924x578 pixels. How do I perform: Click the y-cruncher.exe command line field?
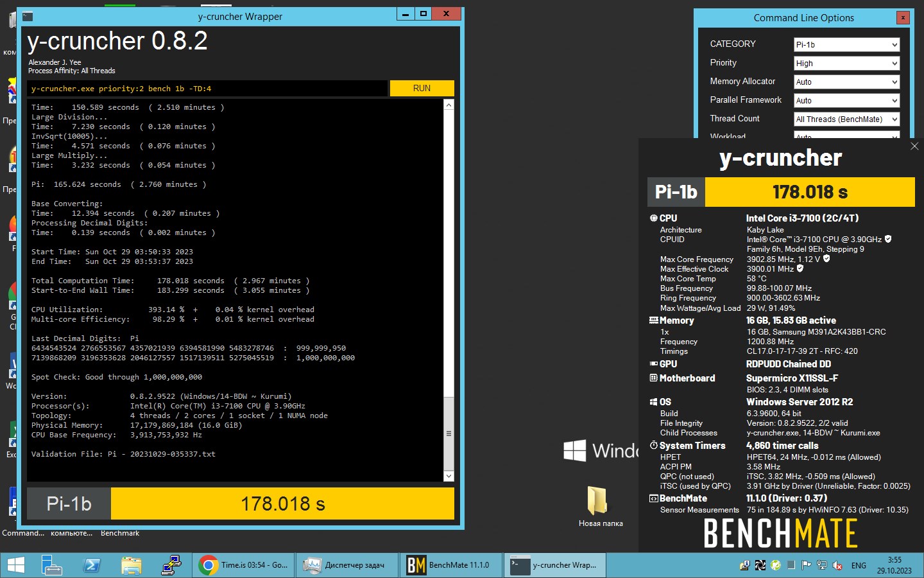[x=207, y=89]
